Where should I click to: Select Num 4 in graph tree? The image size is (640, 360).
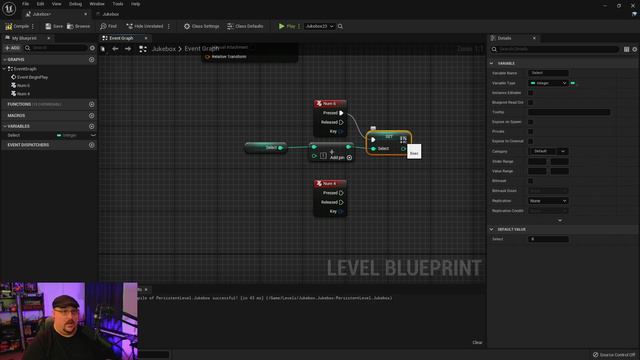pos(20,93)
